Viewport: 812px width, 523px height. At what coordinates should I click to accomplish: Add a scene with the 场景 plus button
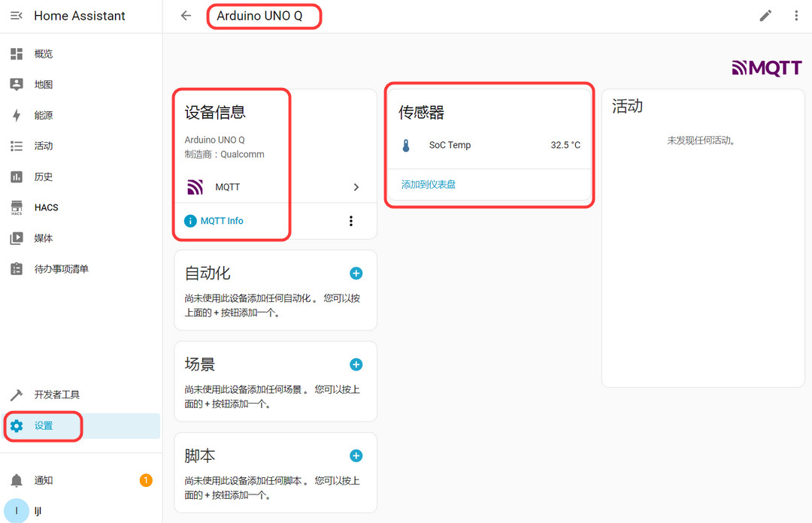coord(356,364)
